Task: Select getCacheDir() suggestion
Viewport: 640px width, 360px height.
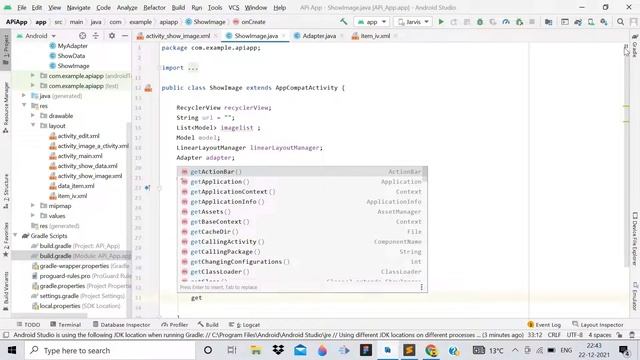Action: click(x=302, y=232)
